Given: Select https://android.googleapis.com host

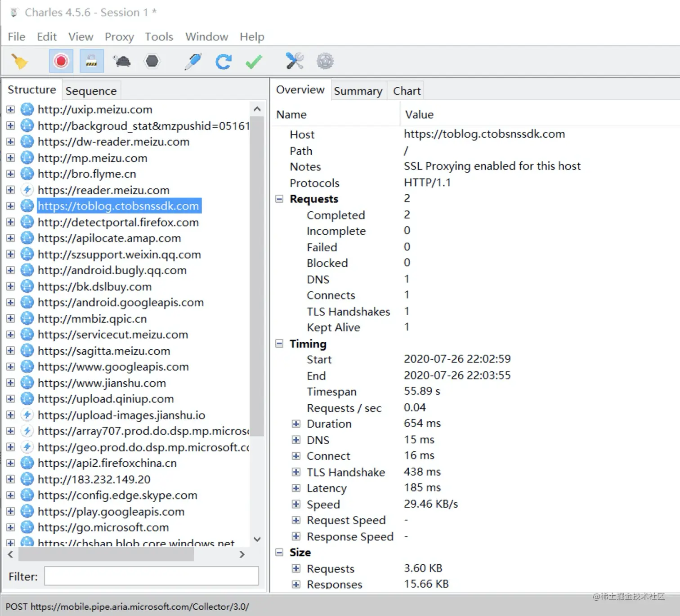Looking at the screenshot, I should point(121,302).
